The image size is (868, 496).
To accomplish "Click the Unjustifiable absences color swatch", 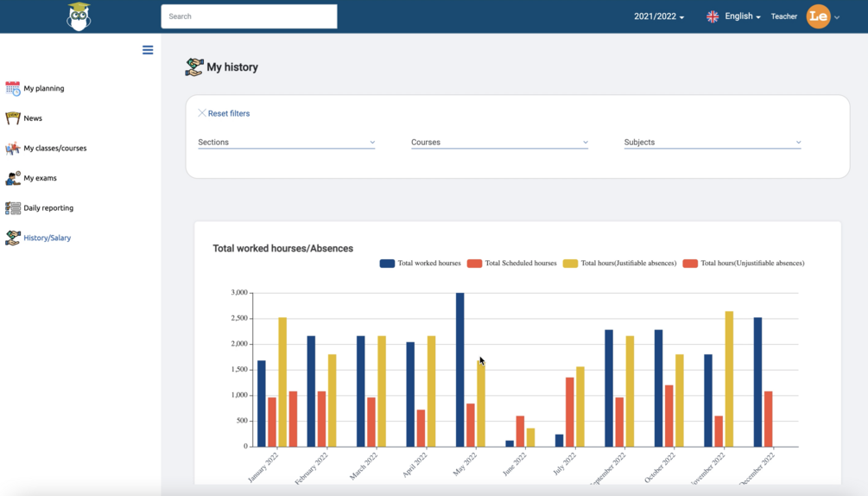I will pos(690,264).
